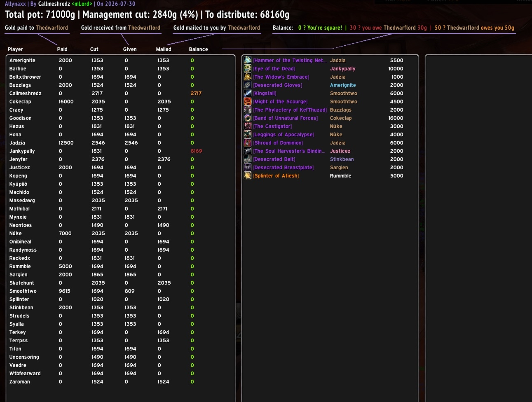Click buyer Amerignite beside Desecrated Gloves
This screenshot has width=532, height=402.
(343, 85)
